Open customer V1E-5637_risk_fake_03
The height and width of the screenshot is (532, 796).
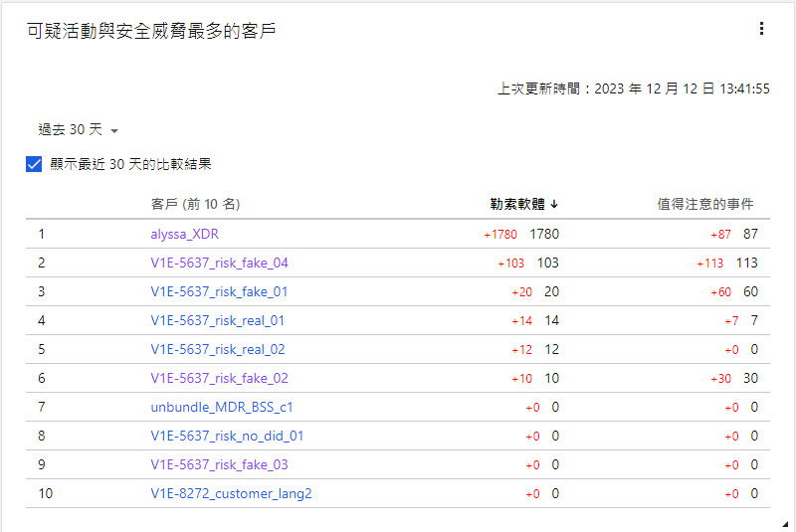pyautogui.click(x=219, y=464)
